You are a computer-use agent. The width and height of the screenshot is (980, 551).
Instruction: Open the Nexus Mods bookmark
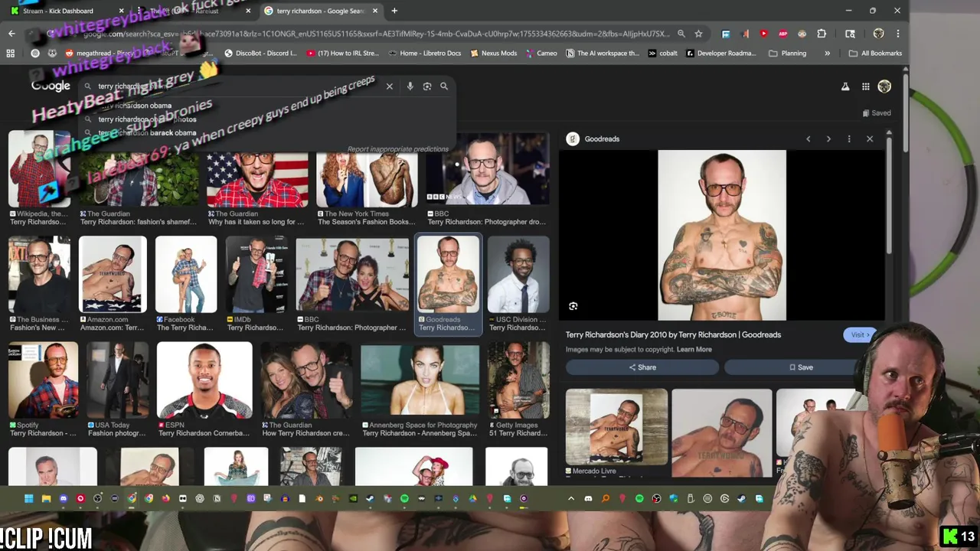[494, 54]
